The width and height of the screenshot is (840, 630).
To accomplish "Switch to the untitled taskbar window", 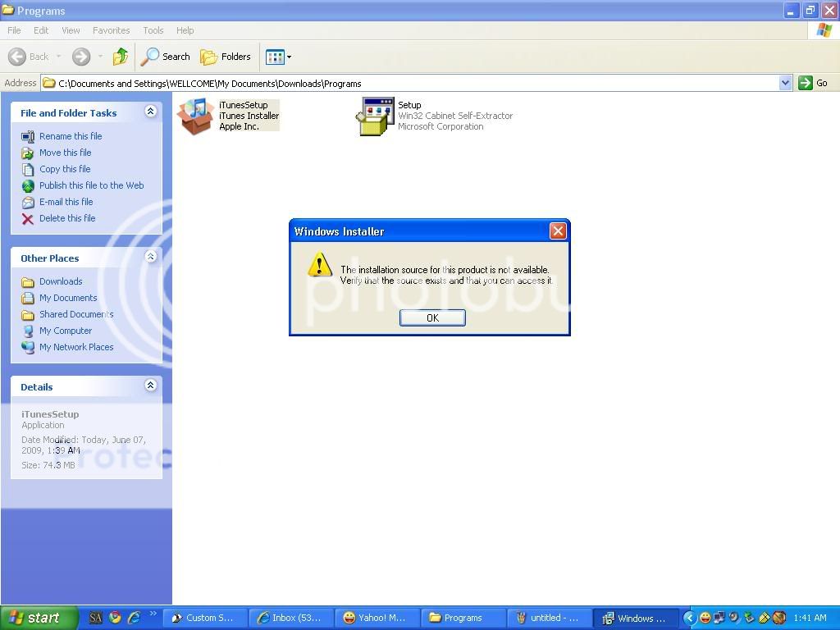I will pyautogui.click(x=549, y=619).
